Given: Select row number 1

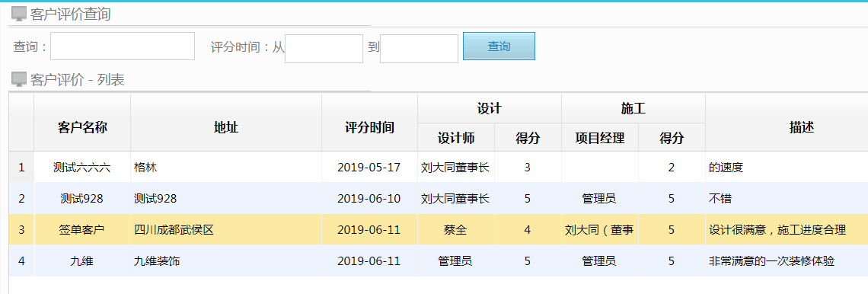Looking at the screenshot, I should (21, 168).
